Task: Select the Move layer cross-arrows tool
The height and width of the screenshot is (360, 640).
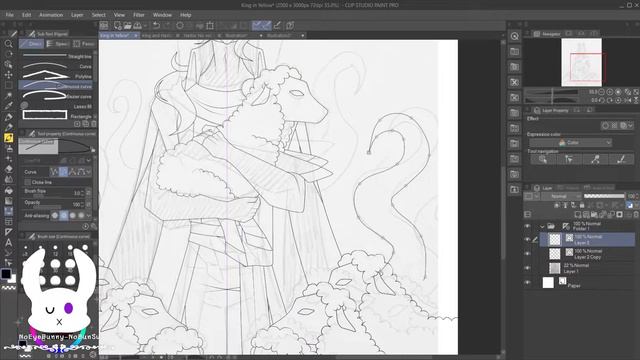Action: 8,75
